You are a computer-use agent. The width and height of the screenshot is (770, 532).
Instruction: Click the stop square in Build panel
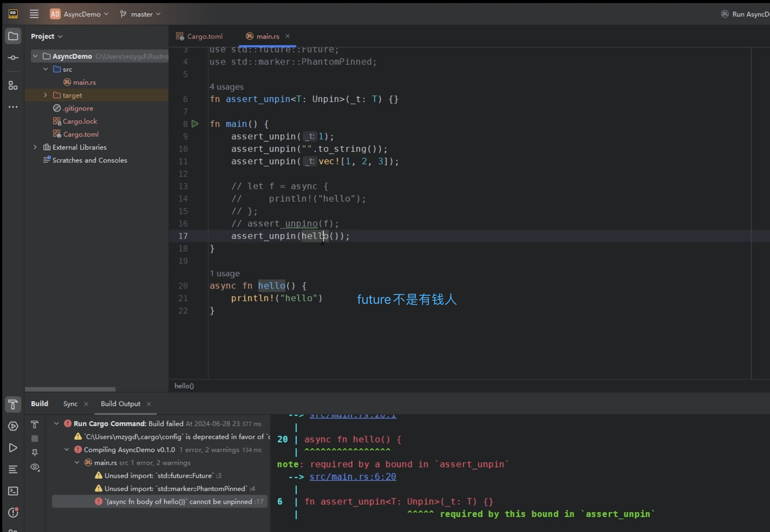pos(35,438)
